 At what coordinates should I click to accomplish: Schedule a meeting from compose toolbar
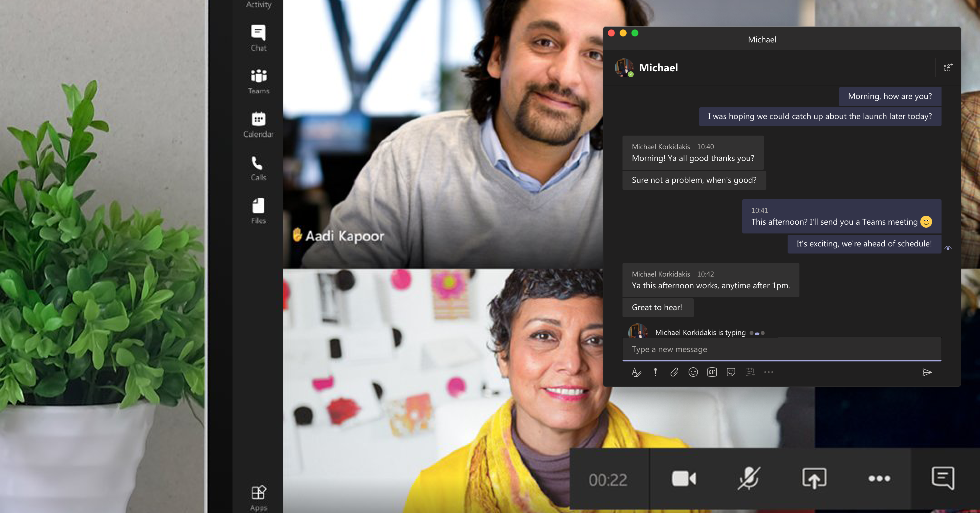click(x=750, y=372)
